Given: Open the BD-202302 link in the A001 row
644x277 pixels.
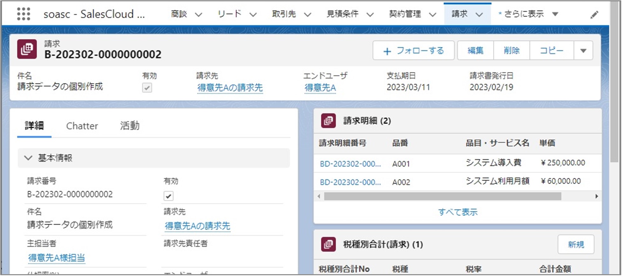Looking at the screenshot, I should coord(350,164).
